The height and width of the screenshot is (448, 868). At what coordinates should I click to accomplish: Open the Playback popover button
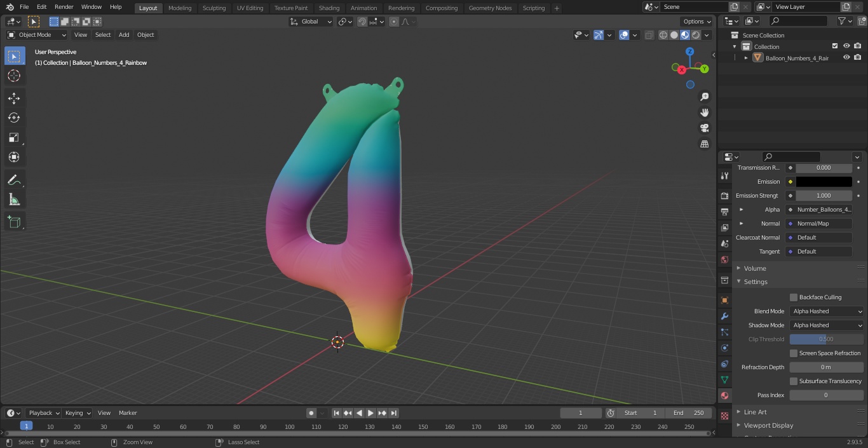coord(43,413)
